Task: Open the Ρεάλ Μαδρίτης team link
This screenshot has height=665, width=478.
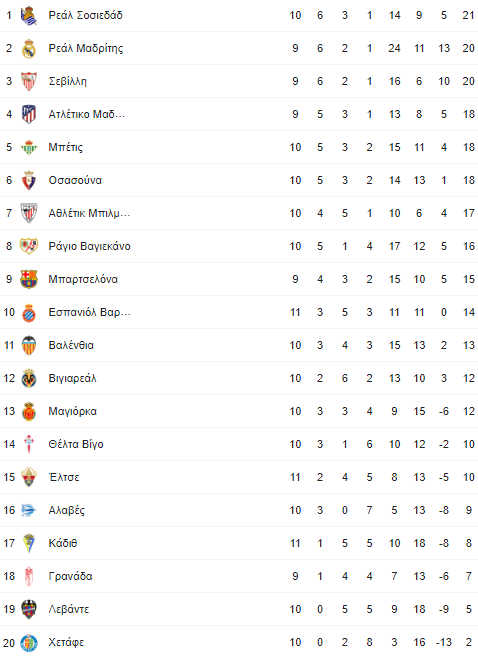Action: pyautogui.click(x=86, y=48)
